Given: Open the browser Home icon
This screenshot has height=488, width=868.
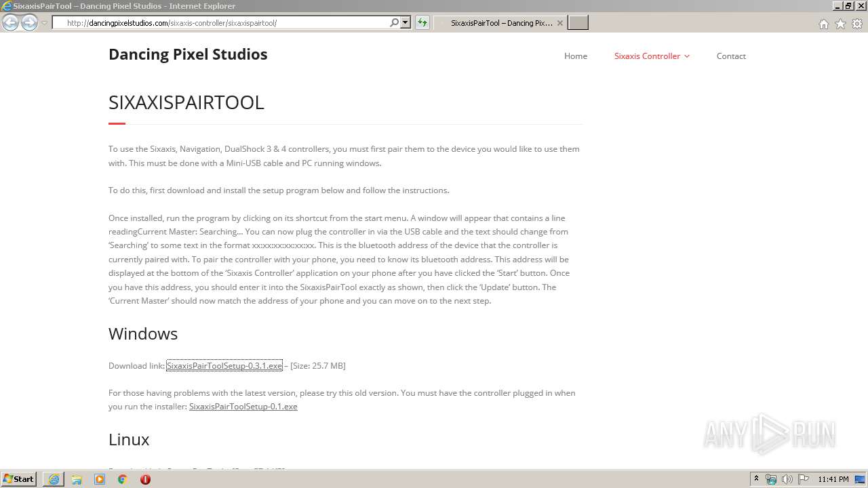Looking at the screenshot, I should point(823,24).
